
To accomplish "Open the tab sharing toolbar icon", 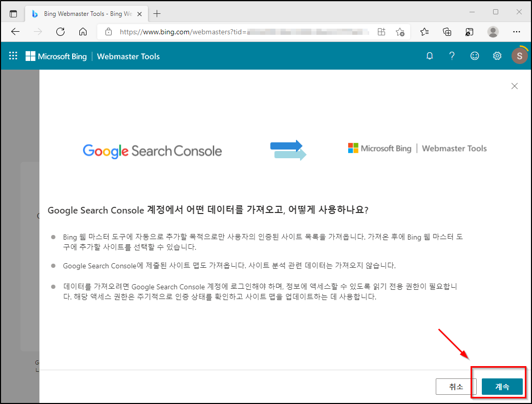I will click(469, 32).
